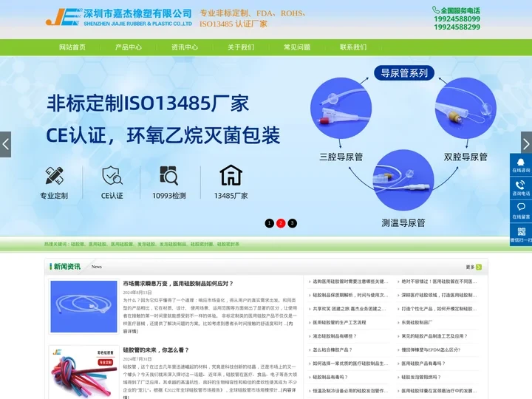Viewport: 532px width, 399px height.
Task: Open article 硅胶管的未来，你怎么看？
Action: (x=156, y=349)
